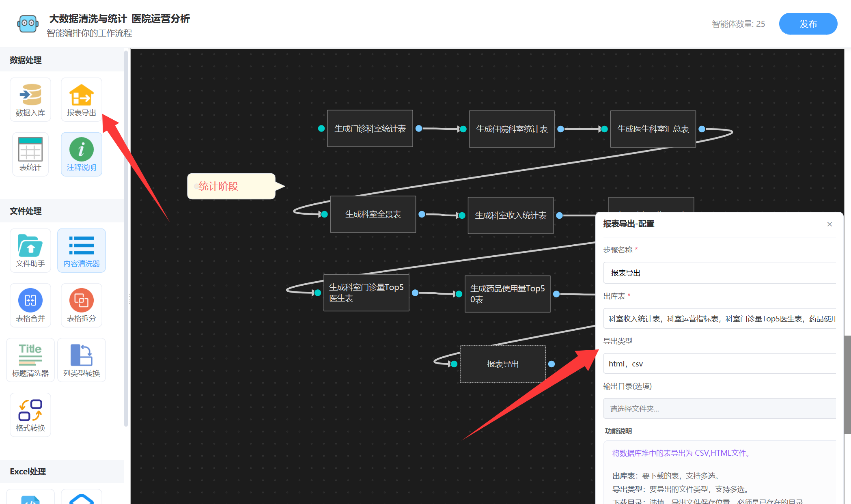Select the 表格合并 table merge tool
This screenshot has height=504, width=851.
(30, 305)
